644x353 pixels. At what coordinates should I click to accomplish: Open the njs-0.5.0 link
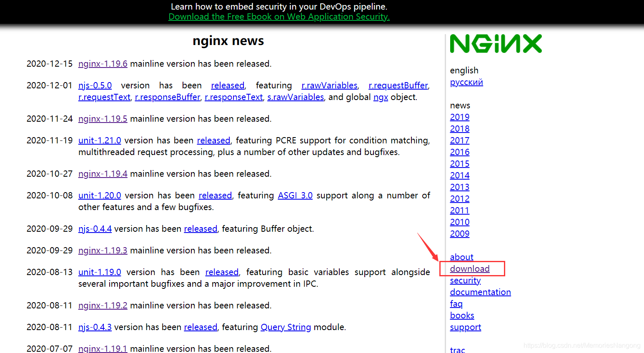click(95, 85)
